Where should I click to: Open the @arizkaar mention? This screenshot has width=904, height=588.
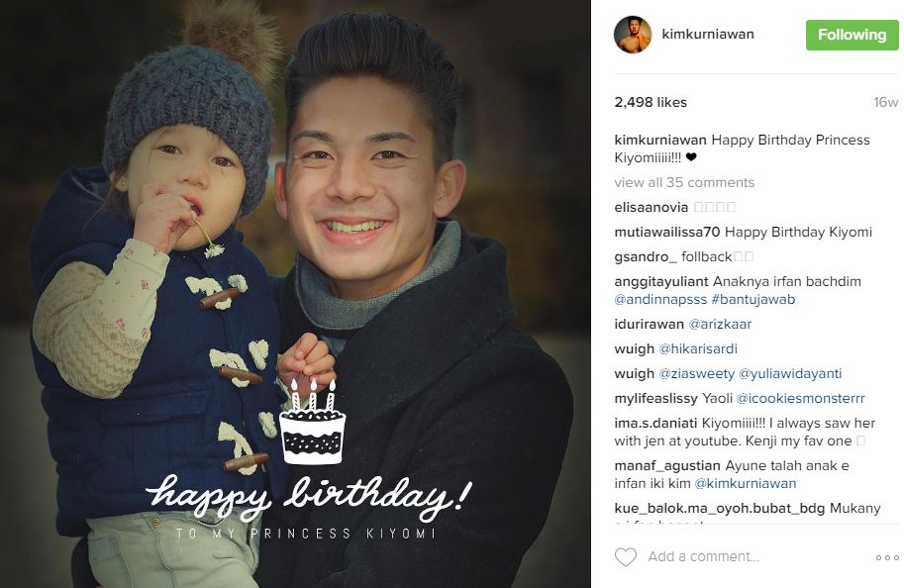[x=720, y=324]
